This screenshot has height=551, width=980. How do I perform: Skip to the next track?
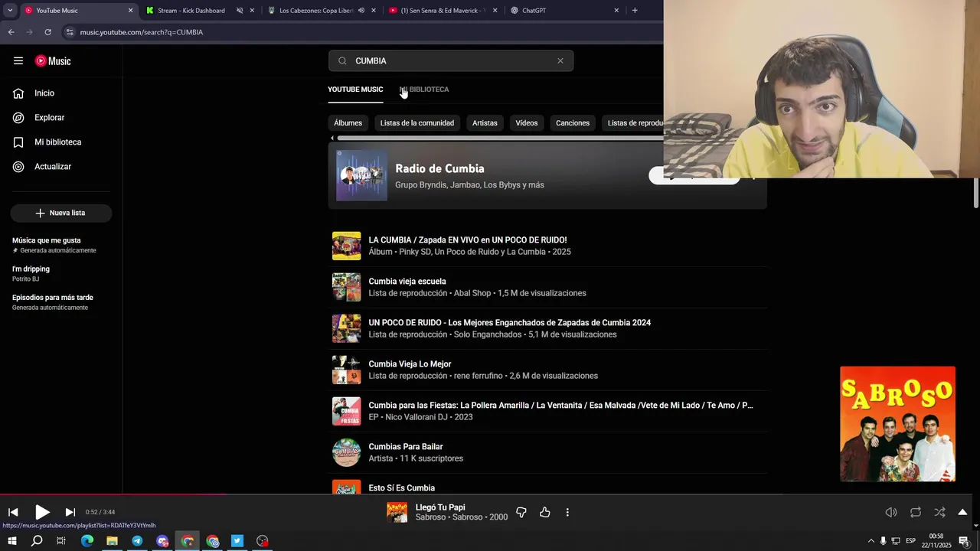tap(70, 513)
